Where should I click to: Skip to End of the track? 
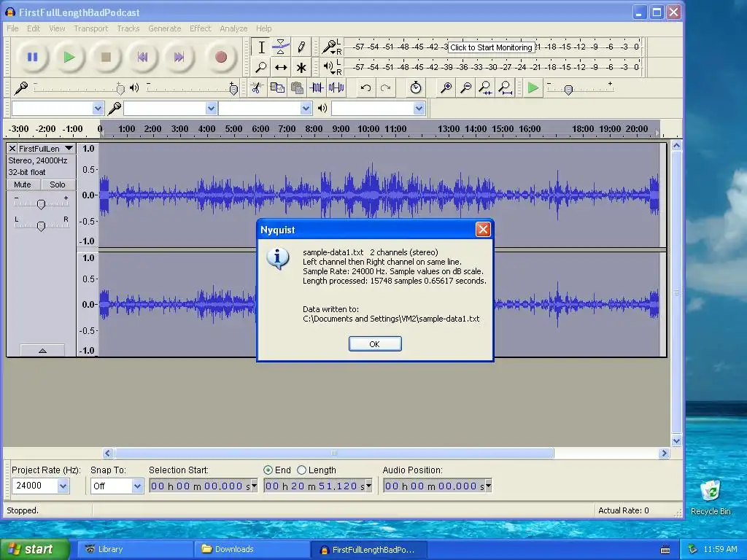click(x=179, y=57)
